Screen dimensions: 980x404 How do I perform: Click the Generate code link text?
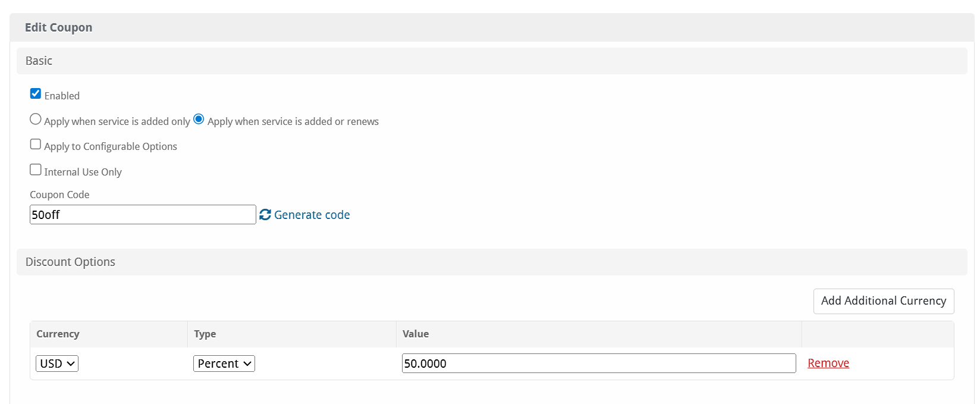pos(312,215)
